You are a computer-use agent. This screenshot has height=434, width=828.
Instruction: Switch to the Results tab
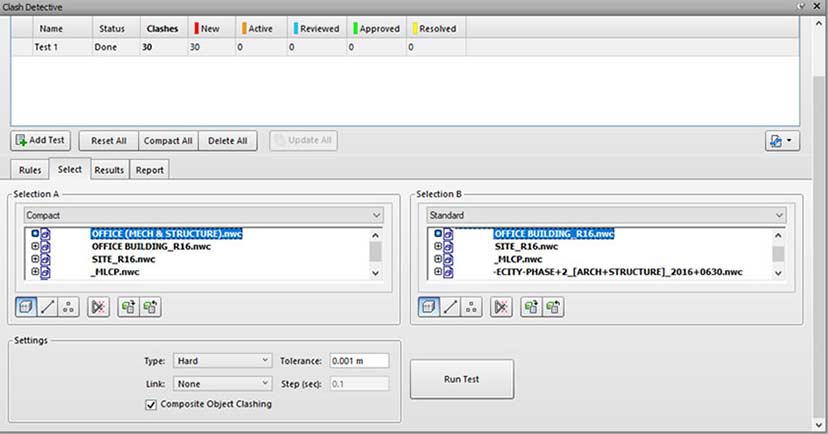[109, 170]
